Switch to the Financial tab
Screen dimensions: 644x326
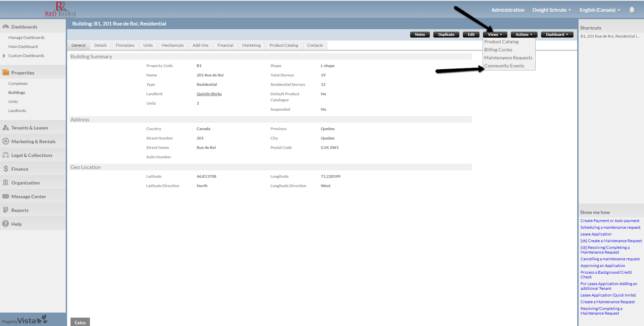pyautogui.click(x=225, y=45)
